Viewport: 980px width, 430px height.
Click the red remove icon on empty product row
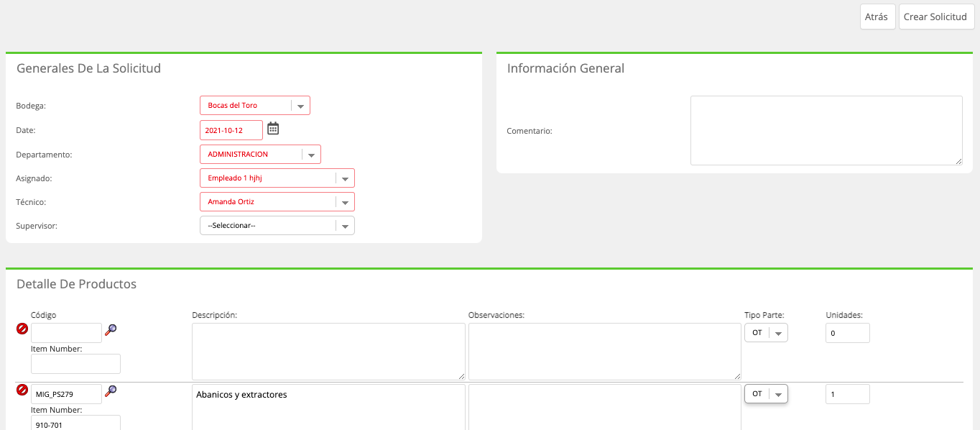click(x=22, y=329)
